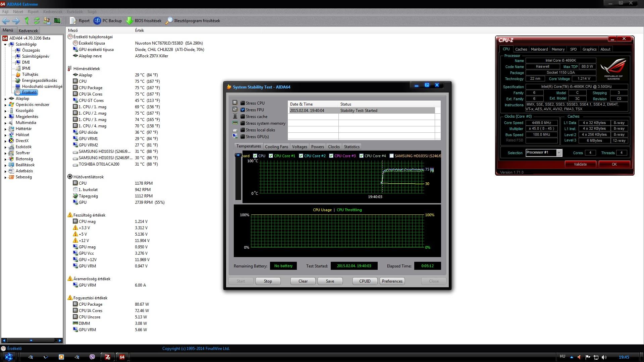The width and height of the screenshot is (644, 362).
Task: Collapse the Számítógép tree node
Action: (5, 45)
